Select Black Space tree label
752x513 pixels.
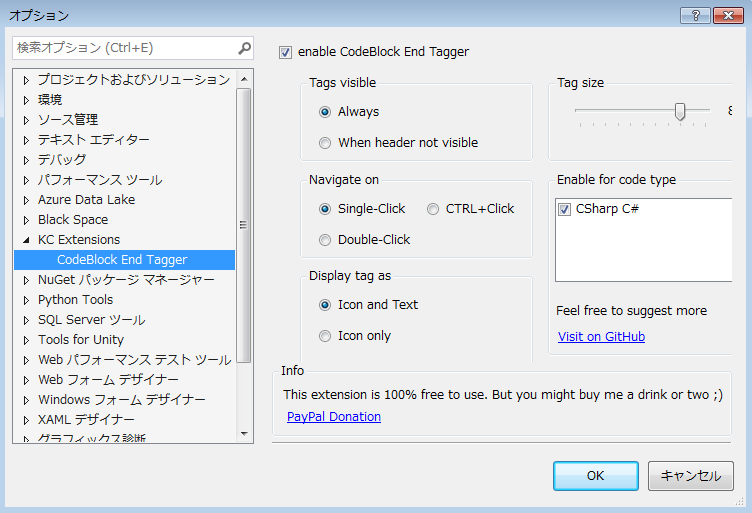[x=73, y=220]
